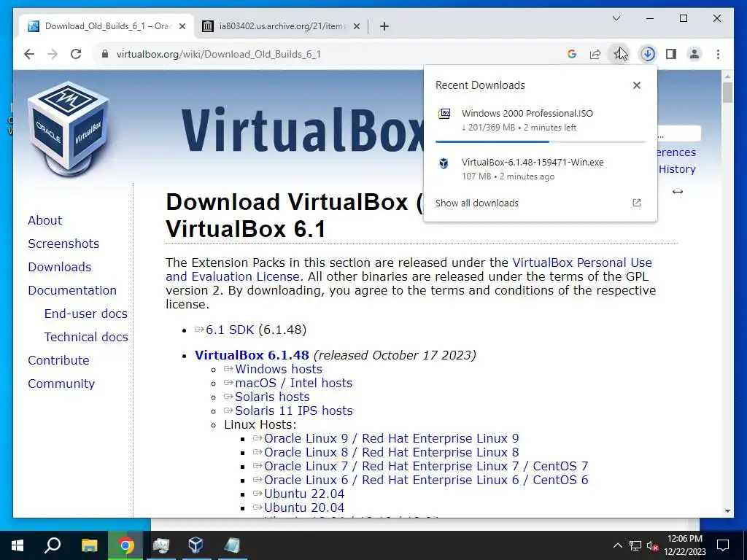Open End-user docs link
The height and width of the screenshot is (560, 747).
point(86,314)
